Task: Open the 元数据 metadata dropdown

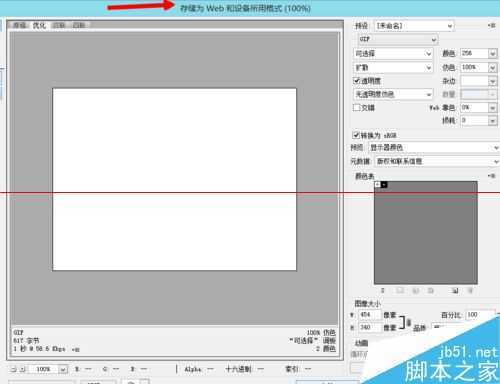Action: [437, 161]
